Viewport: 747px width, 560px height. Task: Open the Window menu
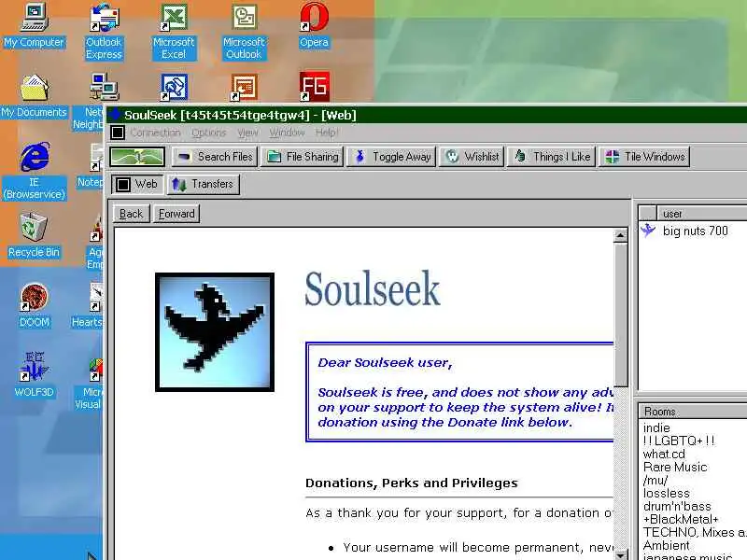(287, 133)
